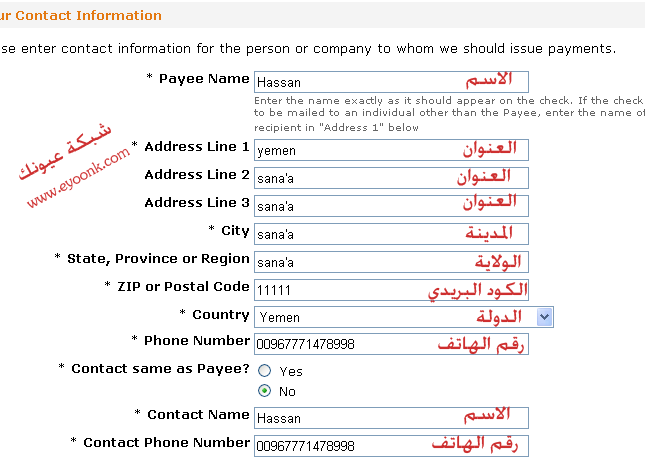This screenshot has height=474, width=645.
Task: Select the No radio button
Action: tap(264, 390)
